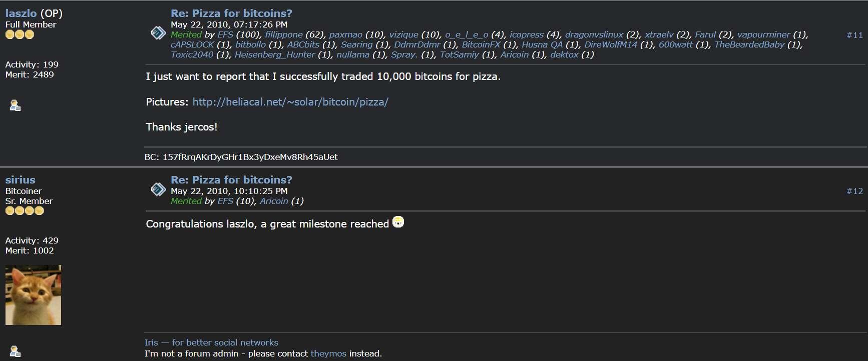
Task: Open TheBeardedBaby's profile from the merit list
Action: (x=749, y=44)
